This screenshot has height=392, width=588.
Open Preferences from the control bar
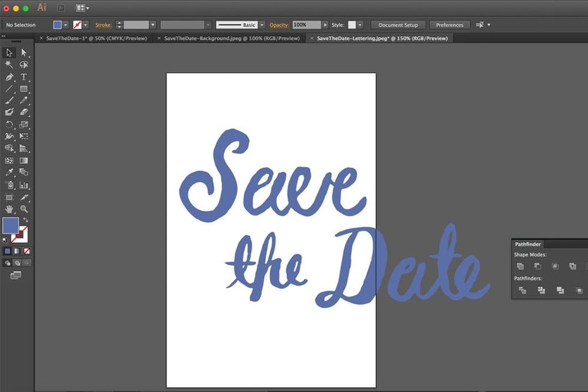click(x=449, y=25)
